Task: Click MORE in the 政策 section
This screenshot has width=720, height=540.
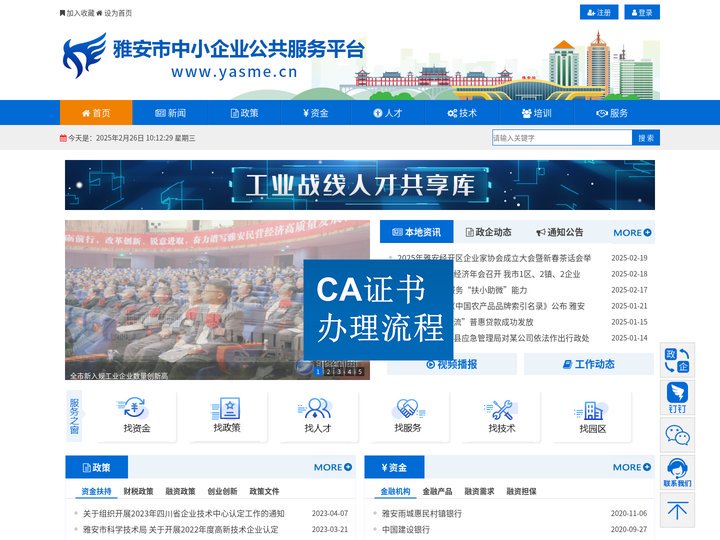Action: (333, 467)
